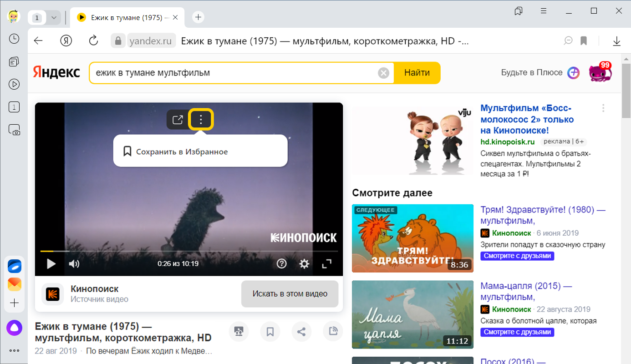This screenshot has width=631, height=364.
Task: Open the Мама-цапля (2015) title link
Action: [526, 292]
